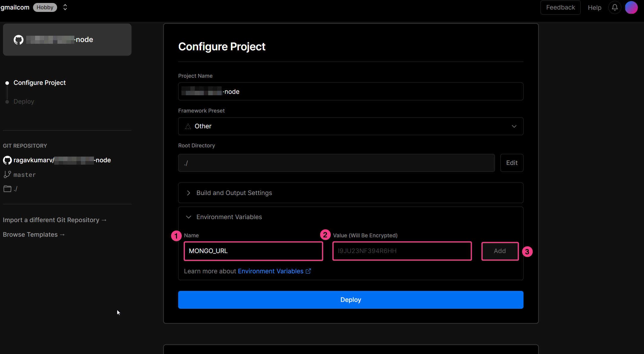644x354 pixels.
Task: Click the folder icon for root path
Action: click(7, 189)
